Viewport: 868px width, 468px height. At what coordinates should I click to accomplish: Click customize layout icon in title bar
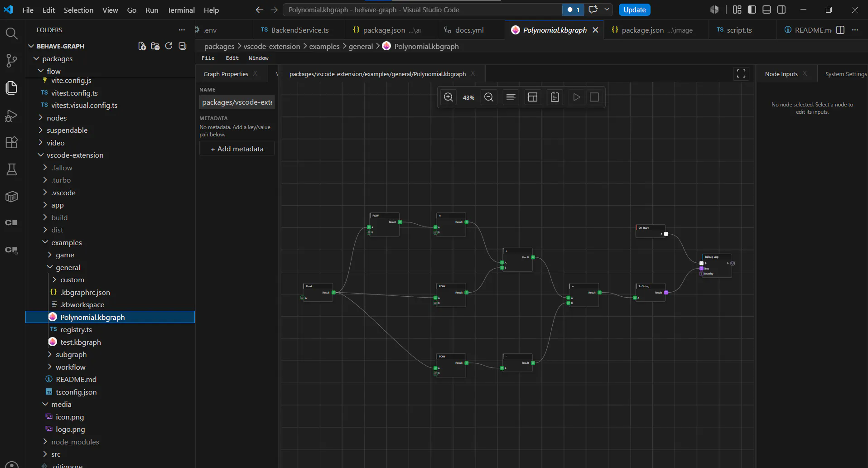[737, 10]
